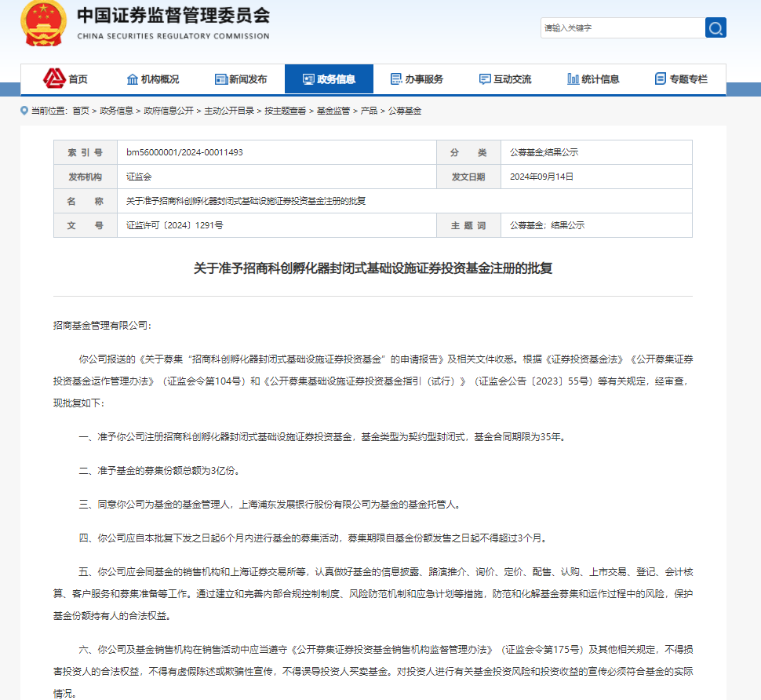The height and width of the screenshot is (700, 761).
Task: Go to 政务信息 in the breadcrumb
Action: [x=116, y=111]
